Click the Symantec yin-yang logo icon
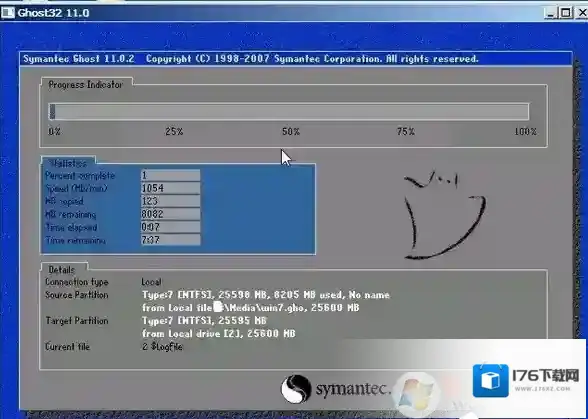 [x=296, y=389]
